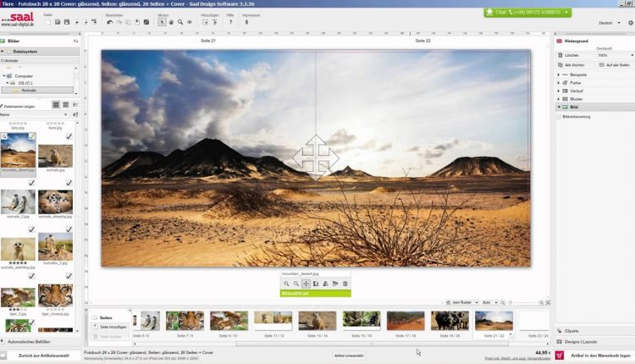
Task: Open page thumbnail Seite 17 / 18
Action: (x=406, y=321)
